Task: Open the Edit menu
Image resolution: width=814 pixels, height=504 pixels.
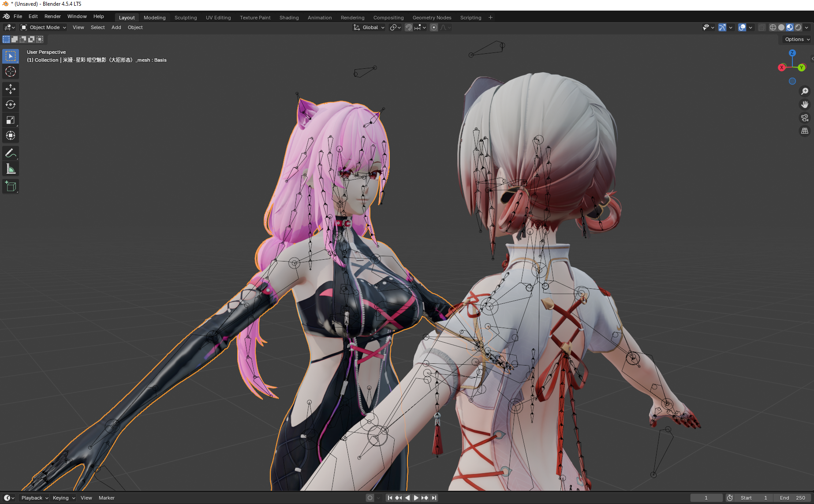Action: click(33, 16)
